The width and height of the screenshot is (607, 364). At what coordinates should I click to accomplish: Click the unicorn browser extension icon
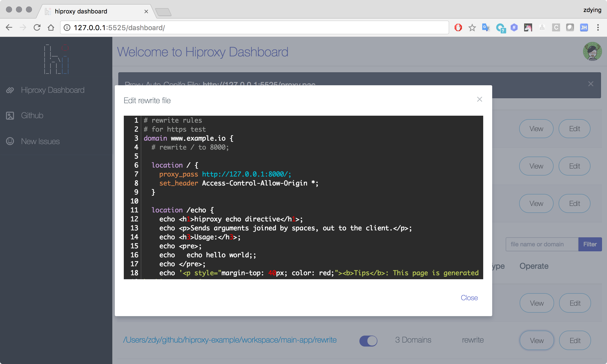click(x=528, y=28)
